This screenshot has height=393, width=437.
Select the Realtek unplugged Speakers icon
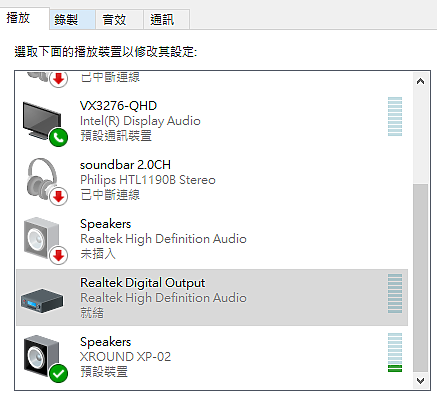pos(42,238)
